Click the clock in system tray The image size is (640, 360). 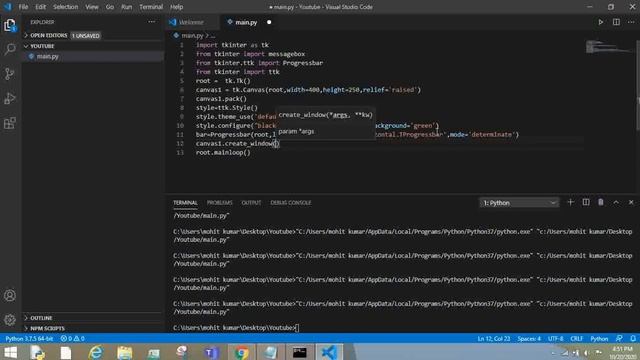(x=622, y=353)
